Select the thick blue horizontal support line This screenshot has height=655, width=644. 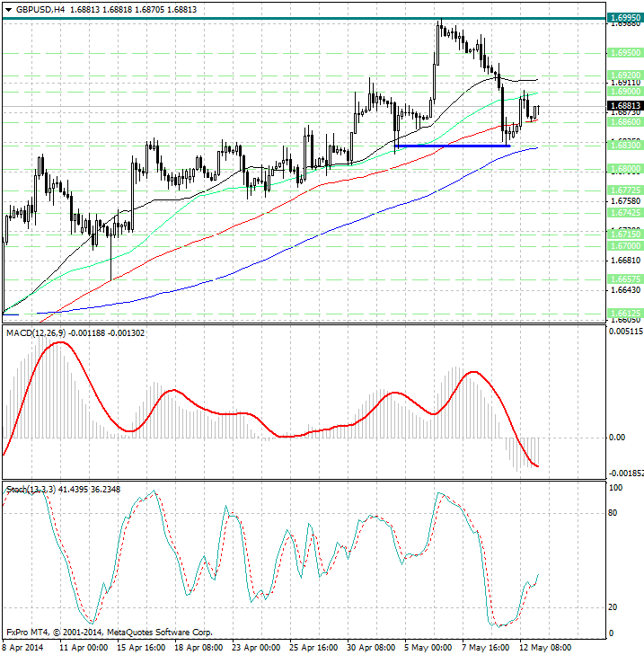(x=453, y=146)
